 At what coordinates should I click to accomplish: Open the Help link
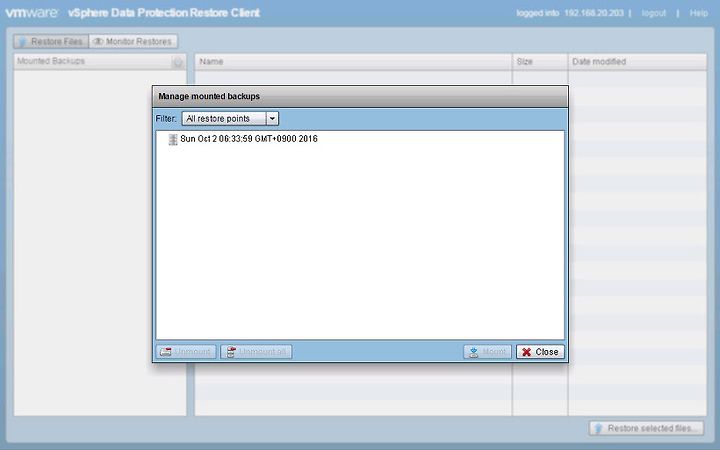[698, 13]
